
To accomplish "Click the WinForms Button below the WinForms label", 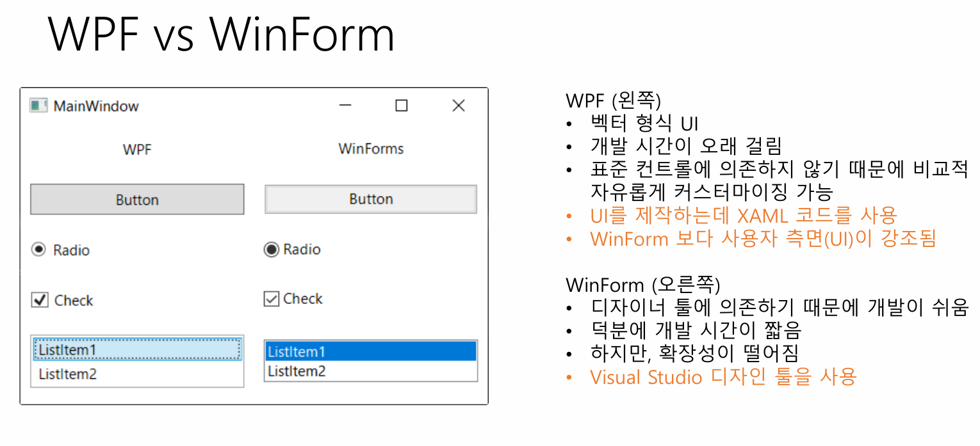I will 371,199.
